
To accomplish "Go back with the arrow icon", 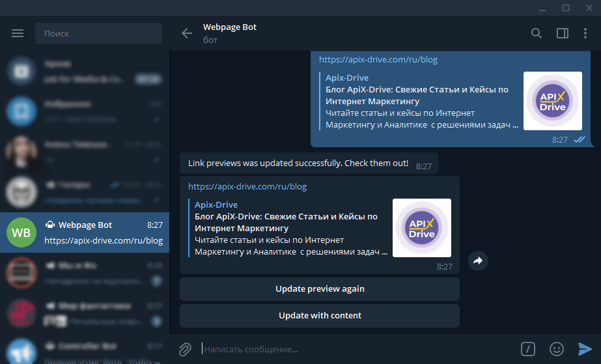I will pyautogui.click(x=187, y=33).
